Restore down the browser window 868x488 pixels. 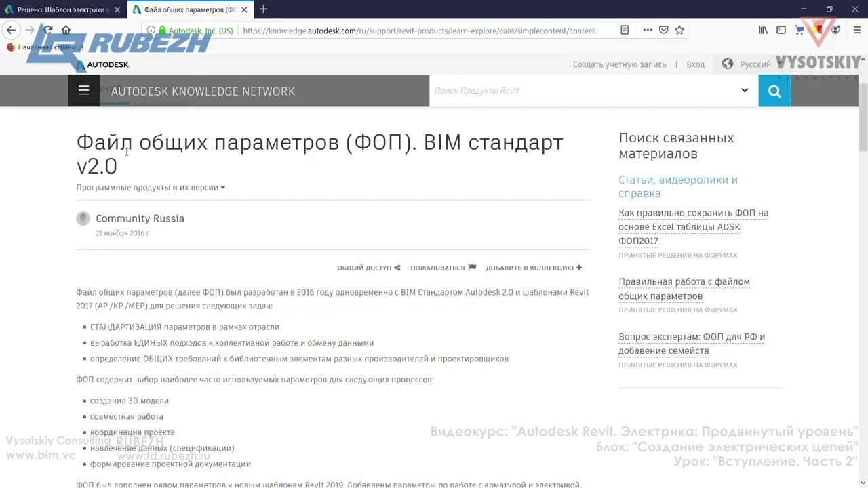click(829, 9)
